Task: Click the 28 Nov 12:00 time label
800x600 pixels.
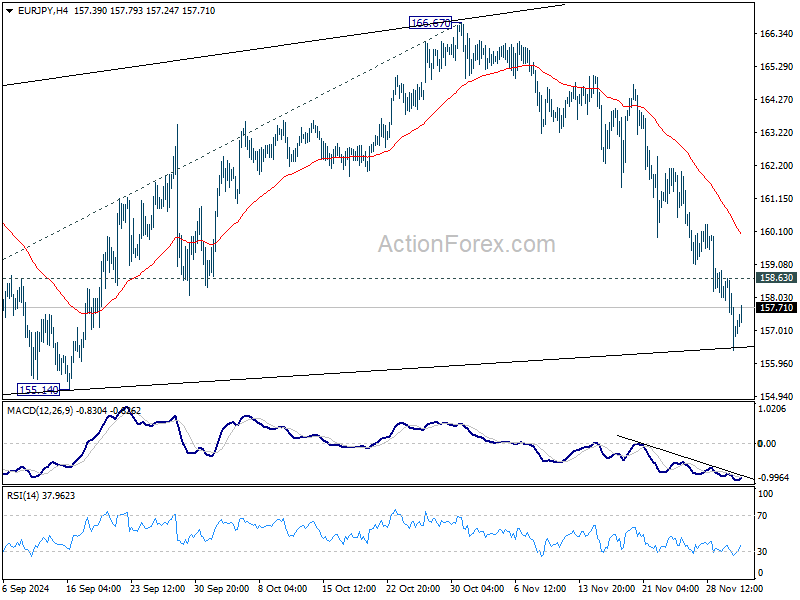Action: point(733,589)
